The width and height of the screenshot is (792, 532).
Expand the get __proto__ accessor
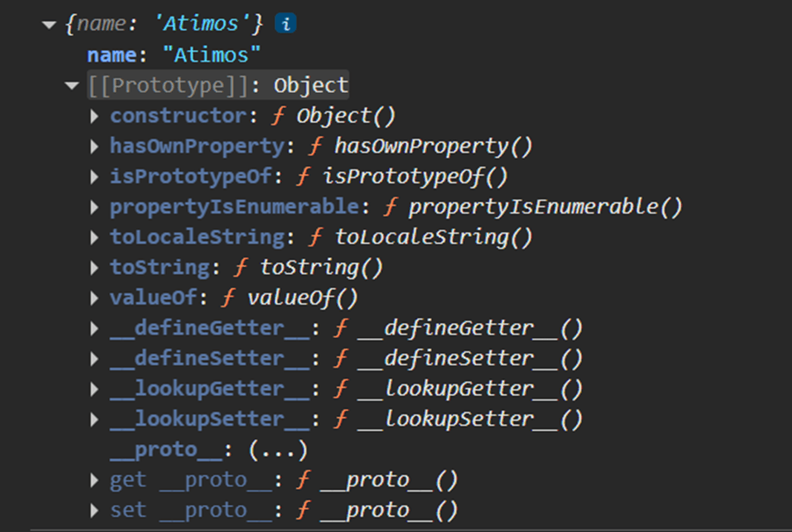pyautogui.click(x=95, y=480)
